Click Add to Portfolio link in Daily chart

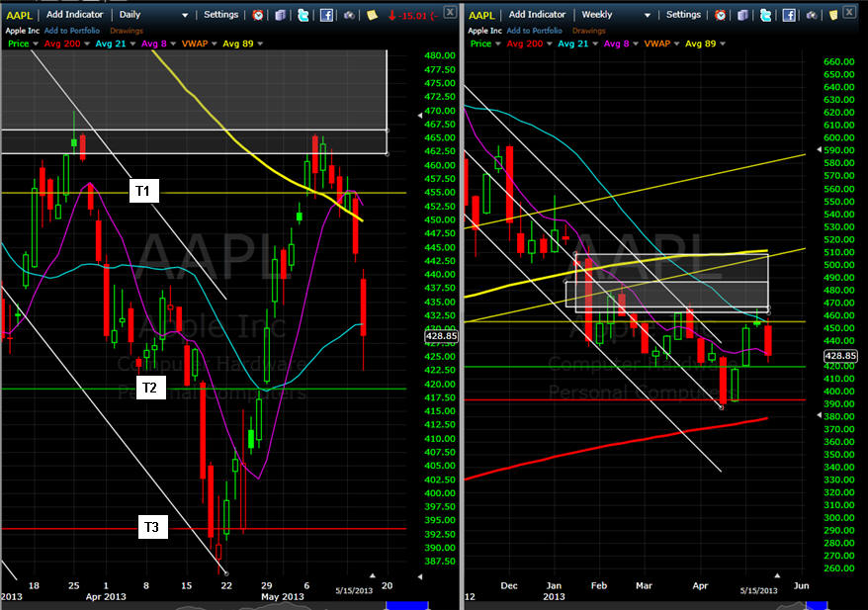pyautogui.click(x=72, y=31)
